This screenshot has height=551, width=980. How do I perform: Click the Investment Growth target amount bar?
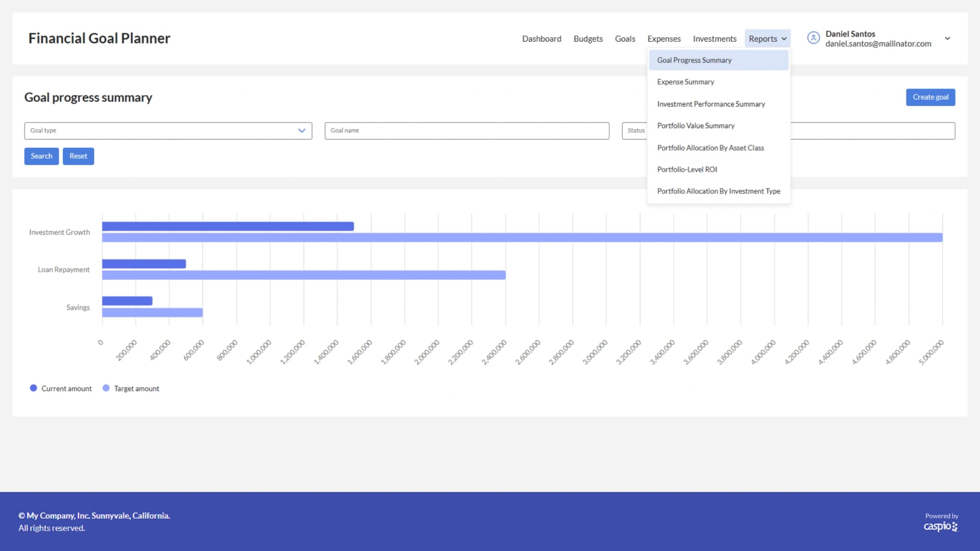tap(522, 238)
